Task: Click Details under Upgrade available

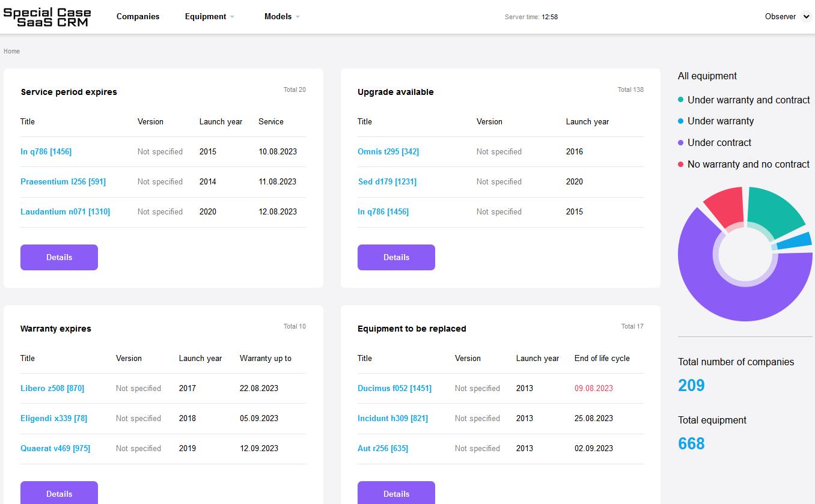Action: point(396,257)
